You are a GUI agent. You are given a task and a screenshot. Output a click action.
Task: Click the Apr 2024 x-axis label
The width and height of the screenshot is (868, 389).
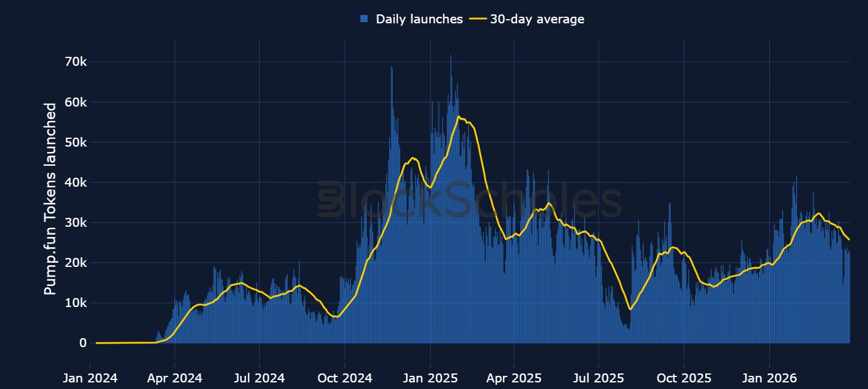coord(175,378)
